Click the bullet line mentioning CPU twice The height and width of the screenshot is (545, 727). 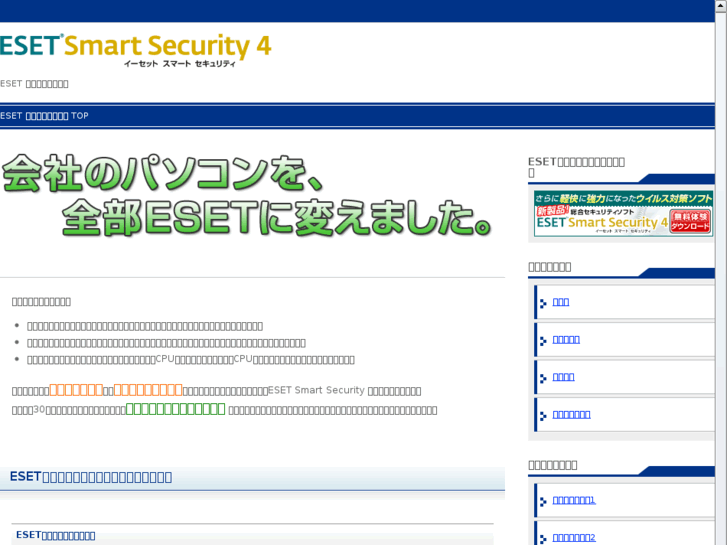click(191, 359)
